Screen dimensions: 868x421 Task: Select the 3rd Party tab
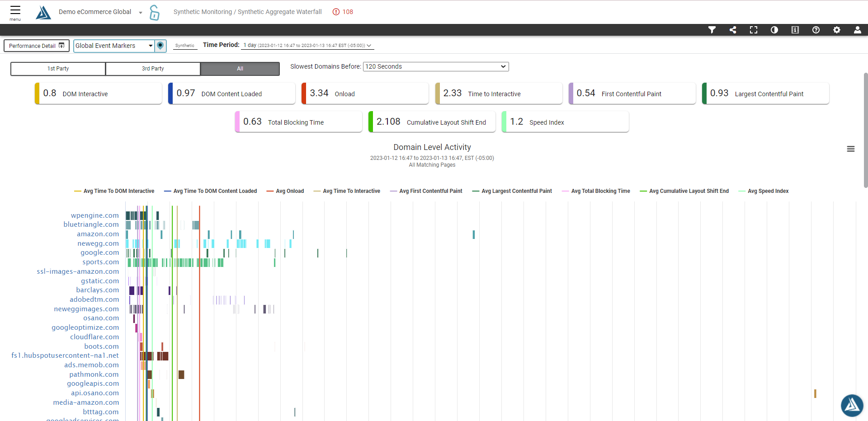click(153, 69)
